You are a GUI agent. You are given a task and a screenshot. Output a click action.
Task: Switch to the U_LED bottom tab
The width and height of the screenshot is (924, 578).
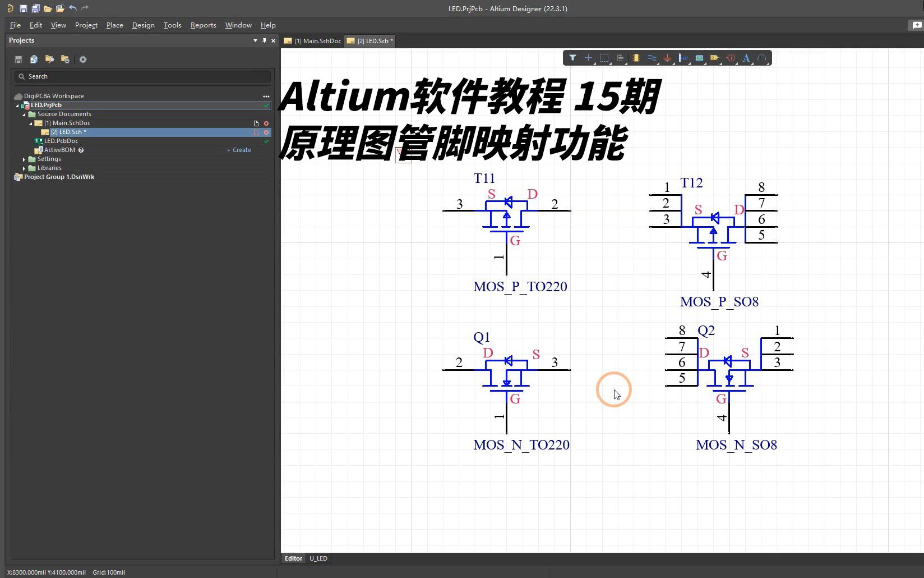pyautogui.click(x=318, y=558)
